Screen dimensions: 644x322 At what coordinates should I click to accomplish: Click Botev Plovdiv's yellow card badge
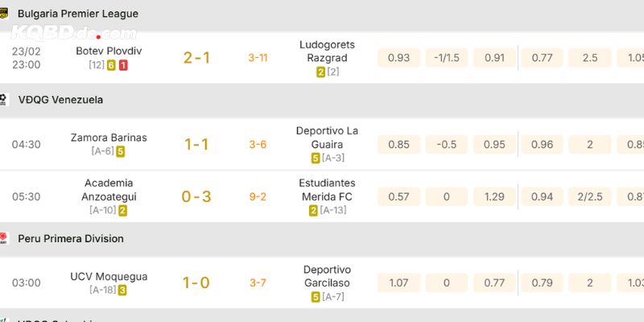coord(111,65)
